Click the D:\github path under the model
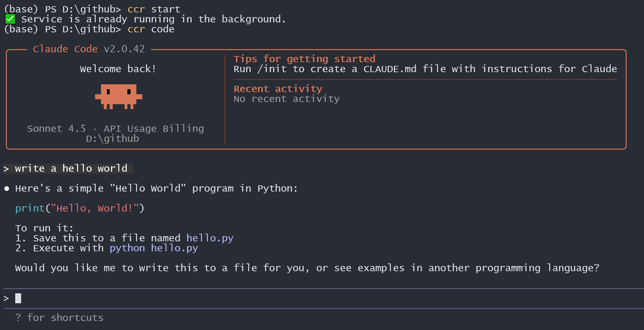 pyautogui.click(x=112, y=139)
